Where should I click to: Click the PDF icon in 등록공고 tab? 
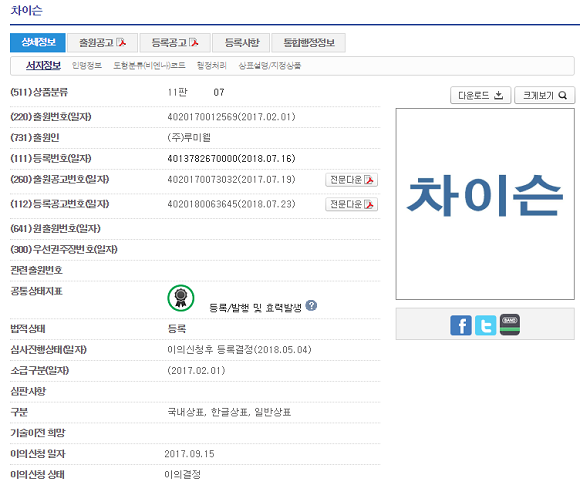coord(194,43)
